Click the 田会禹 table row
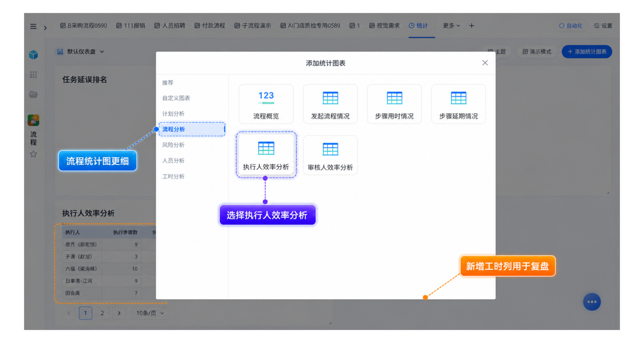Image resolution: width=644 pixels, height=343 pixels. point(109,293)
